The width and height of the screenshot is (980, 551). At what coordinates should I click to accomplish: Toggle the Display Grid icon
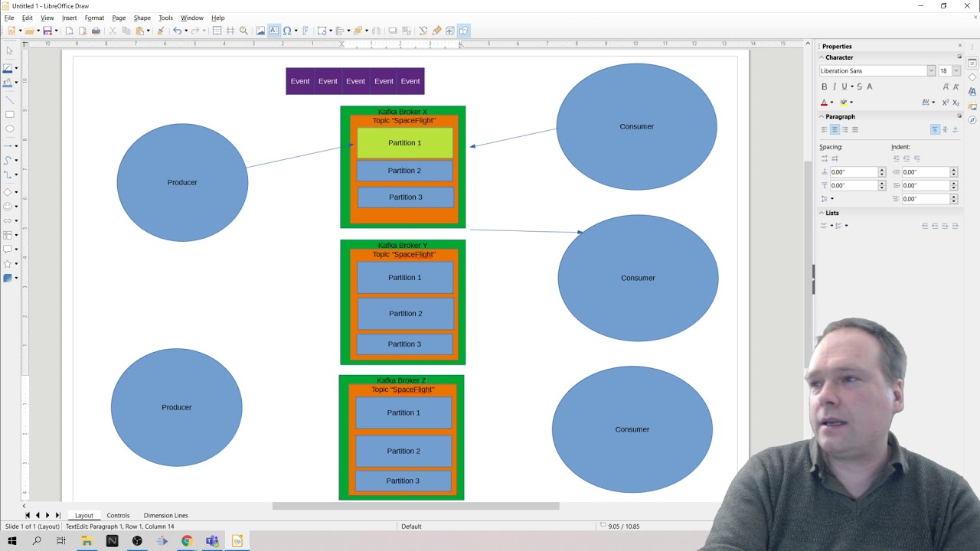pos(217,31)
